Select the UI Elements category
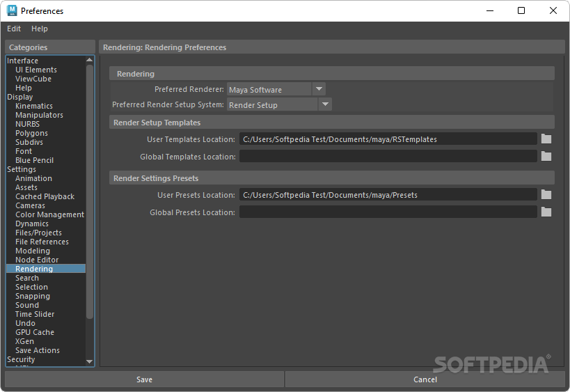 pos(36,70)
